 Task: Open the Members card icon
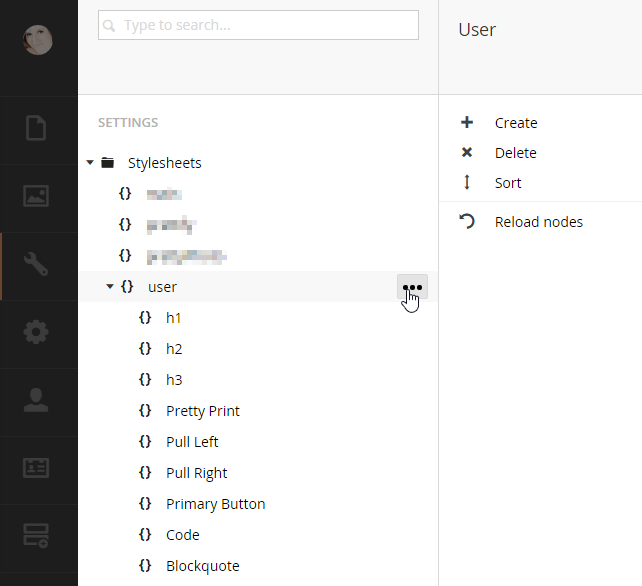click(37, 467)
